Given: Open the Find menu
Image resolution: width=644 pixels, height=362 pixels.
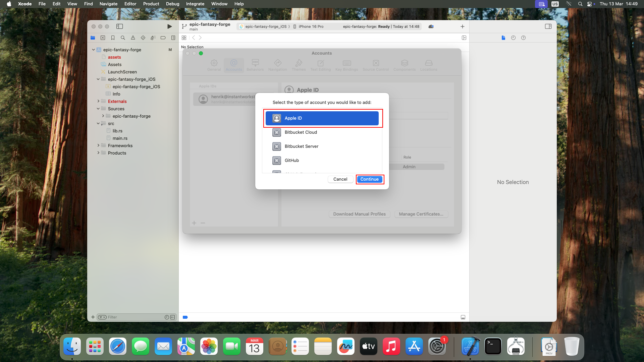Looking at the screenshot, I should [x=88, y=4].
